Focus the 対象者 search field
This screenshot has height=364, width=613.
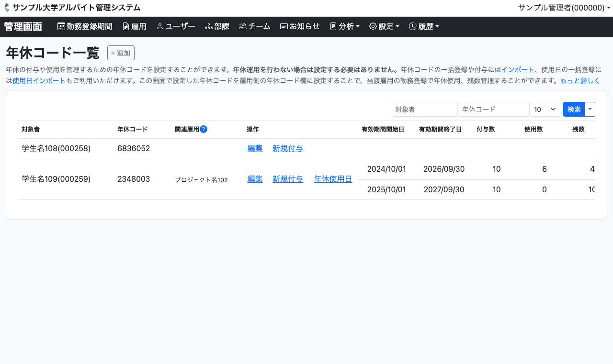tap(424, 110)
